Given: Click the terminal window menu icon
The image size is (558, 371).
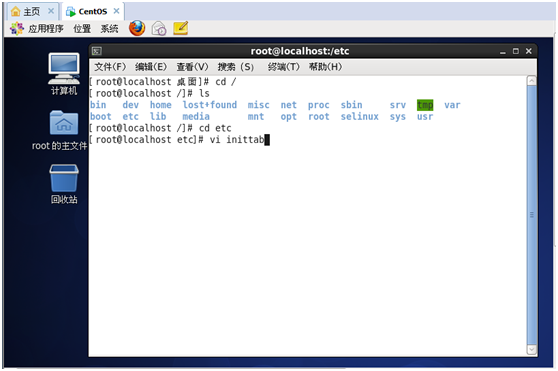Looking at the screenshot, I should coord(97,51).
